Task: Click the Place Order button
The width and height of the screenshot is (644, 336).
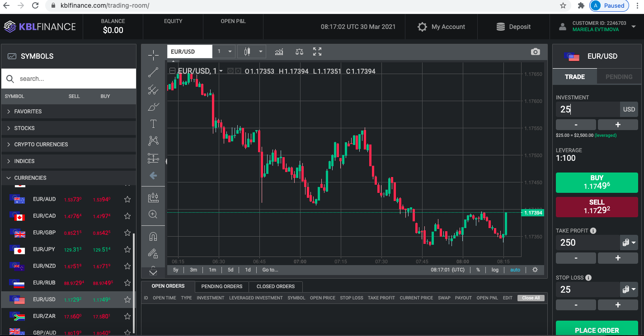Action: [x=597, y=328]
